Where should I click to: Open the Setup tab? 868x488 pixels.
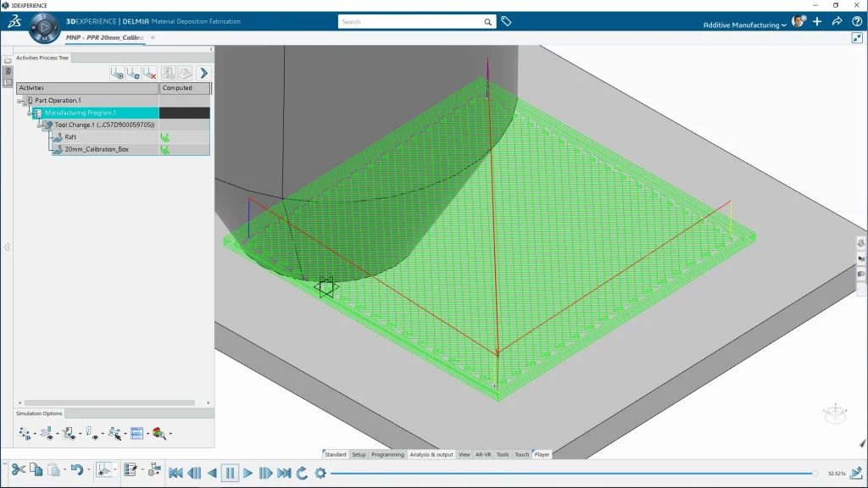coord(359,455)
